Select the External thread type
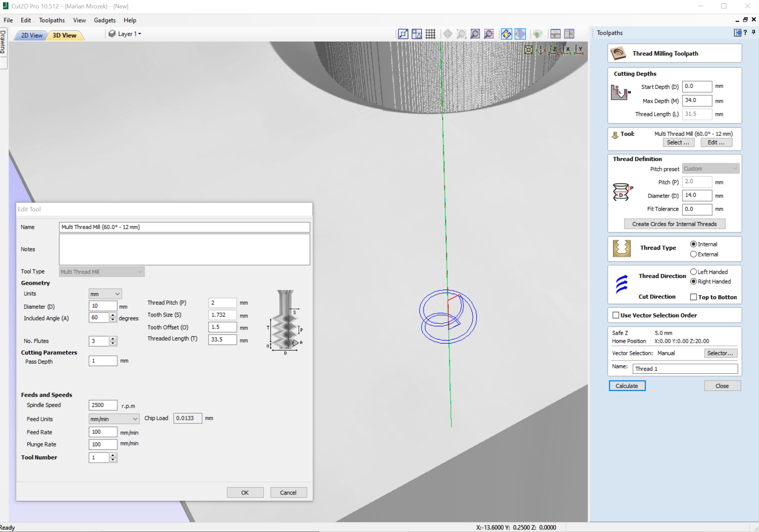This screenshot has height=532, width=759. click(x=693, y=254)
